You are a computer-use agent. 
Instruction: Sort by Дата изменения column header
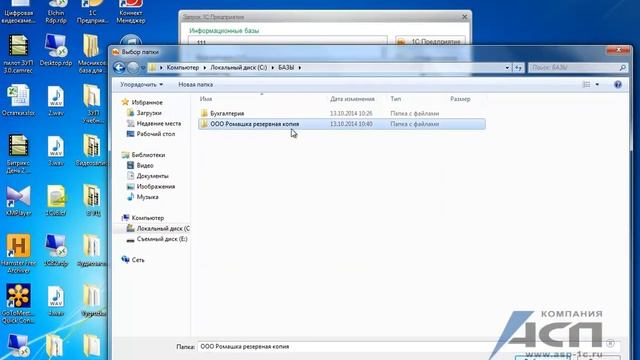tap(352, 99)
